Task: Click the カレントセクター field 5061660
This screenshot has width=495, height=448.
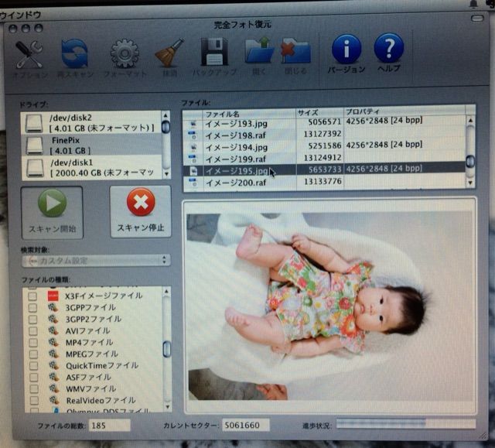Action: (246, 425)
